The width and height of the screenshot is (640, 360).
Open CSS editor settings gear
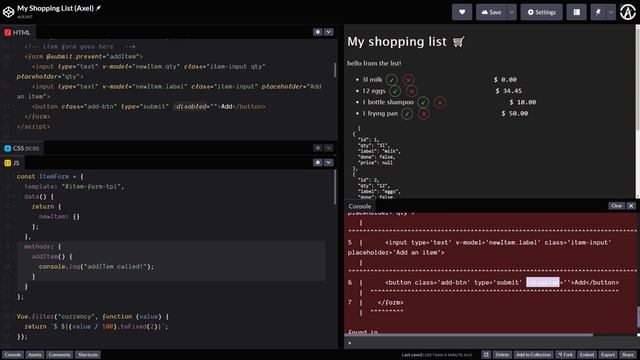pos(318,148)
